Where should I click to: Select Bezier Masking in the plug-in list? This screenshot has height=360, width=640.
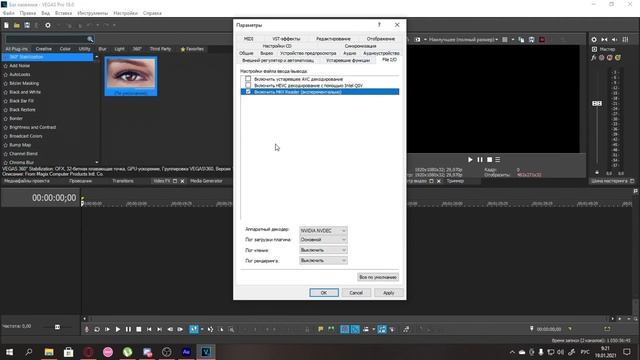pyautogui.click(x=24, y=83)
